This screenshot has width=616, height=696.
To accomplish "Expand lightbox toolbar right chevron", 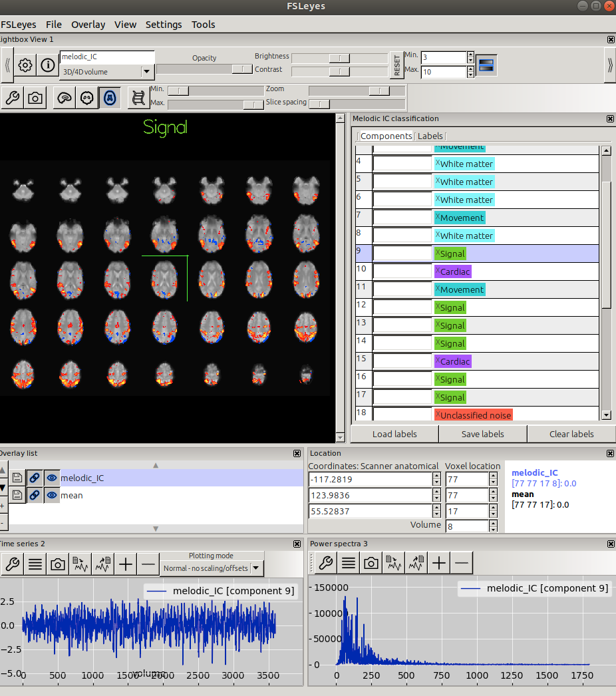I will [610, 65].
